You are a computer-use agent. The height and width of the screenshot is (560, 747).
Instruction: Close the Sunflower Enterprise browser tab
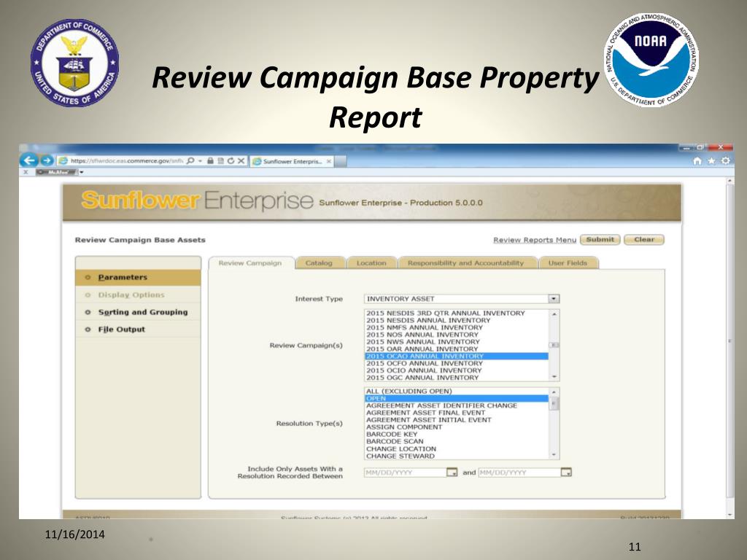point(329,161)
